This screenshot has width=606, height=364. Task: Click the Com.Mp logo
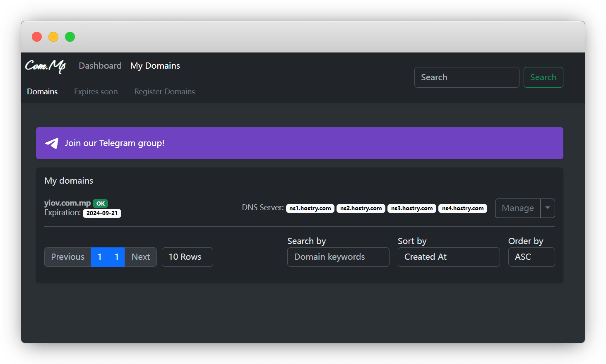pos(46,66)
